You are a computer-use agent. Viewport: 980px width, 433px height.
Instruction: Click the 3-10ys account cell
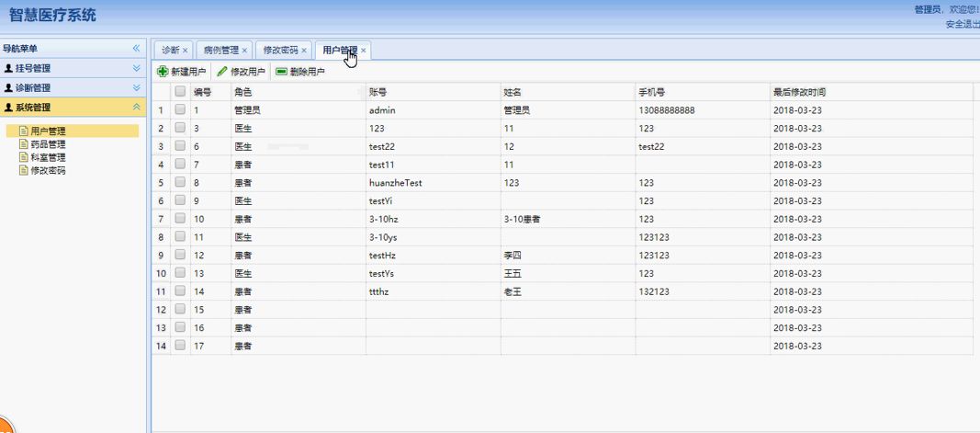click(x=434, y=237)
